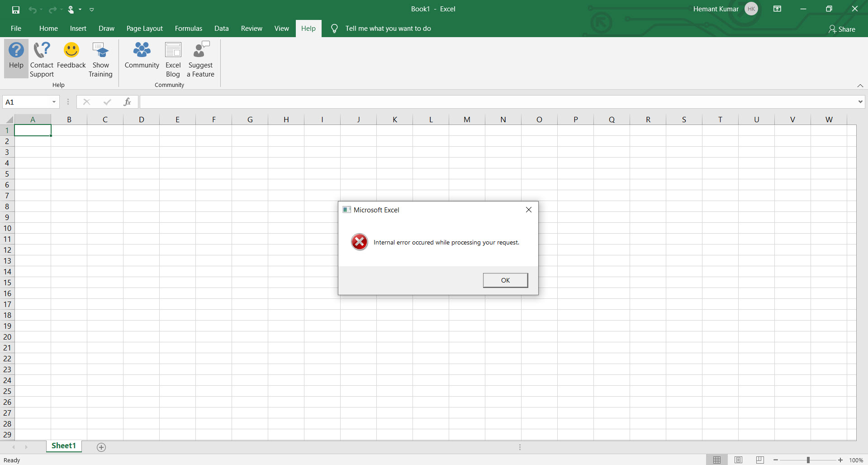This screenshot has height=465, width=868.
Task: Click OK in the error dialog
Action: [x=505, y=280]
